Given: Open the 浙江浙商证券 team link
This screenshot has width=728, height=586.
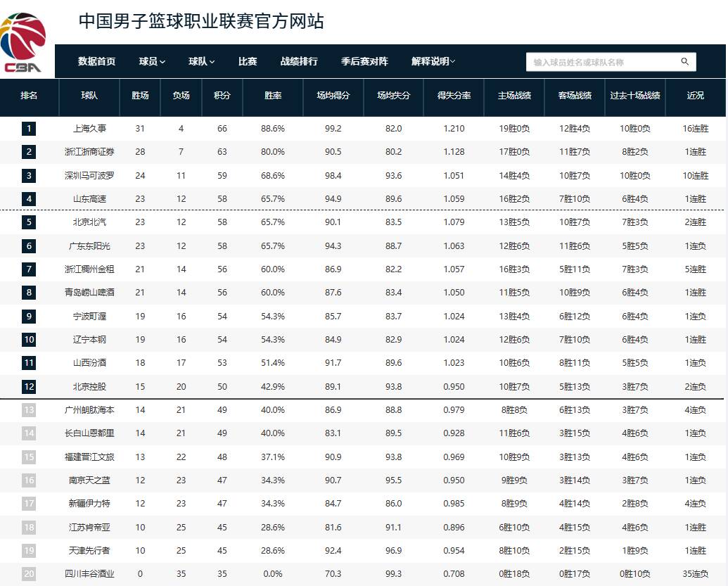Looking at the screenshot, I should click(89, 152).
